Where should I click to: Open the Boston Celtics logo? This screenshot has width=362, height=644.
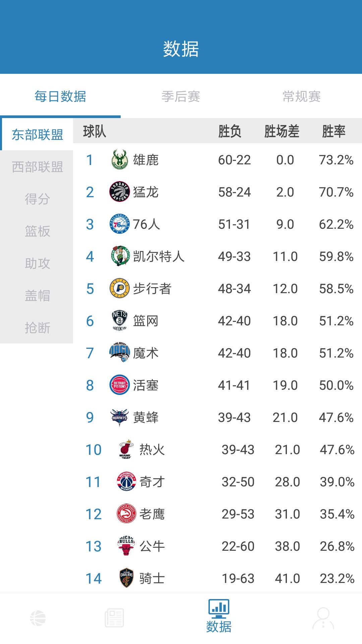tap(120, 256)
